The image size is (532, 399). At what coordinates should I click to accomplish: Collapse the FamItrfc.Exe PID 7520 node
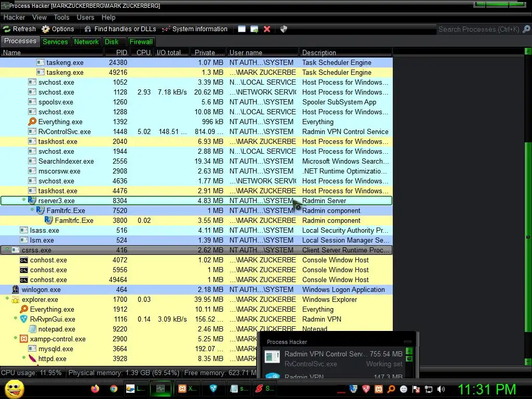click(x=32, y=210)
